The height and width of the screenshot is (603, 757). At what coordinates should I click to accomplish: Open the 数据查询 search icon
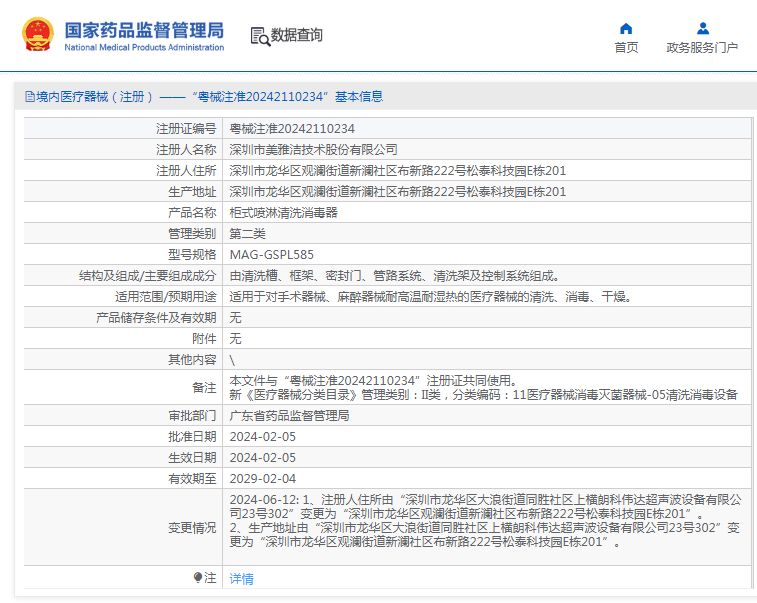click(260, 37)
